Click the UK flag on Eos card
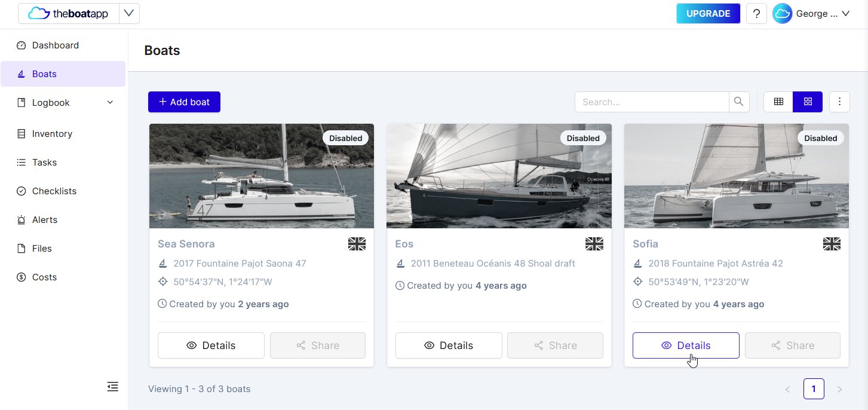This screenshot has height=410, width=868. 594,244
